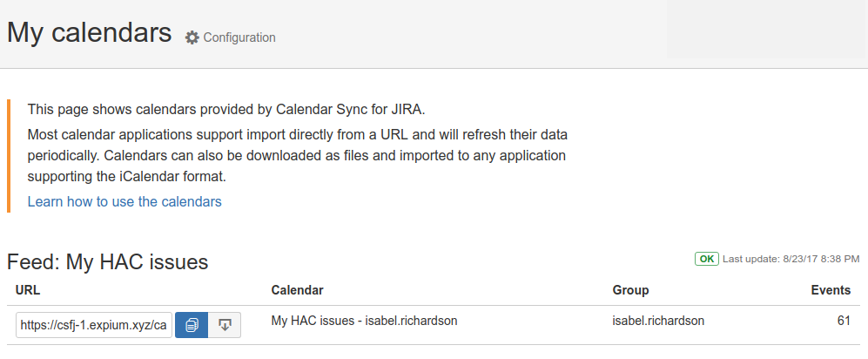The image size is (868, 359).
Task: Click the Events column header
Action: (831, 290)
